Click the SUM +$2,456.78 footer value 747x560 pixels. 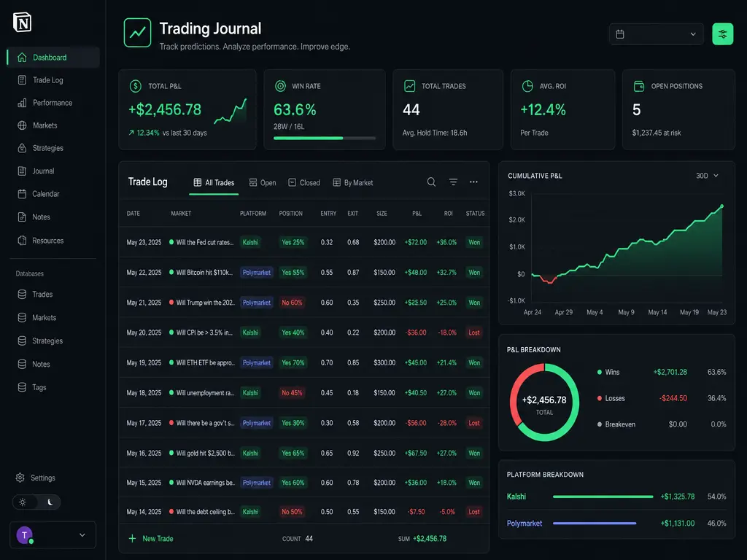[x=422, y=539]
